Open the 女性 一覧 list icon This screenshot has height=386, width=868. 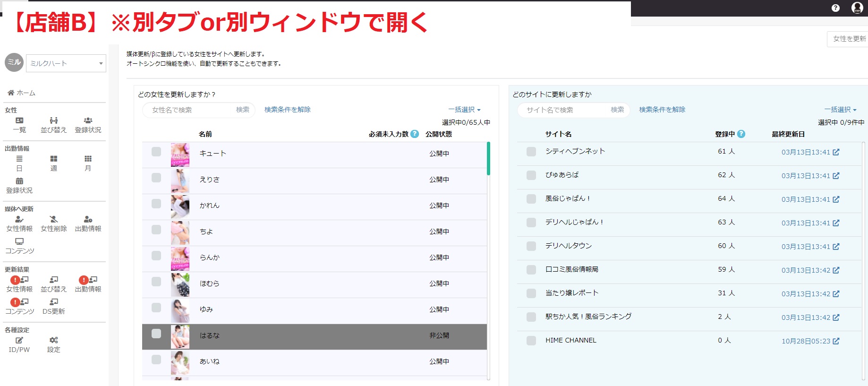(x=19, y=125)
